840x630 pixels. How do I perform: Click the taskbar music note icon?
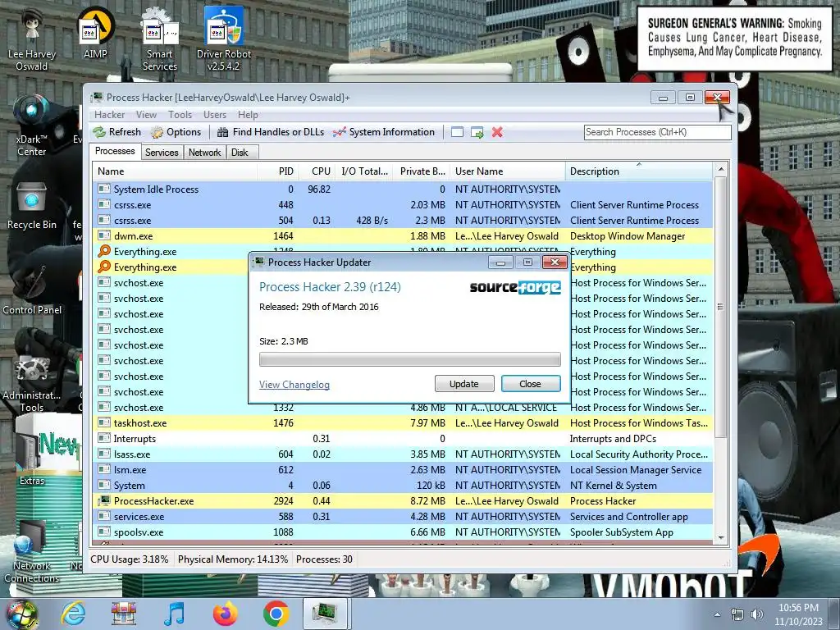point(175,614)
